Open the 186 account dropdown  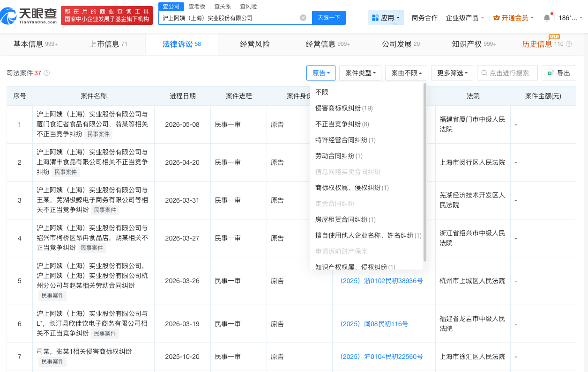(x=571, y=18)
